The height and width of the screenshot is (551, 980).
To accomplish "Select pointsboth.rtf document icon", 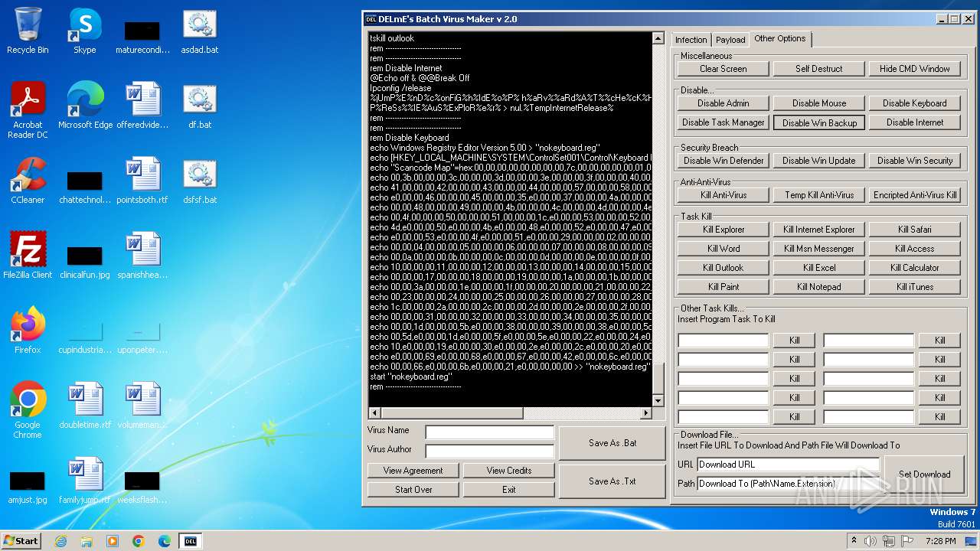I will click(142, 181).
